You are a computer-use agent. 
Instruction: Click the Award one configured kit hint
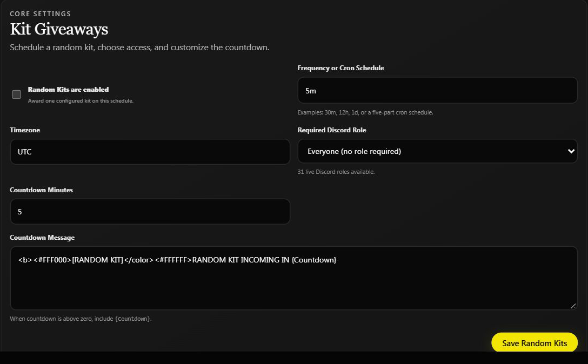point(81,101)
